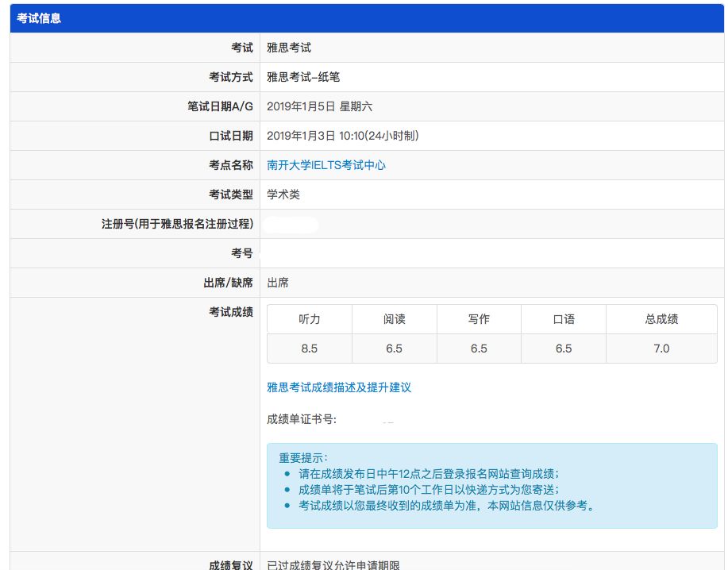Click the 总成绩 column header
This screenshot has height=570, width=728.
pyautogui.click(x=661, y=319)
